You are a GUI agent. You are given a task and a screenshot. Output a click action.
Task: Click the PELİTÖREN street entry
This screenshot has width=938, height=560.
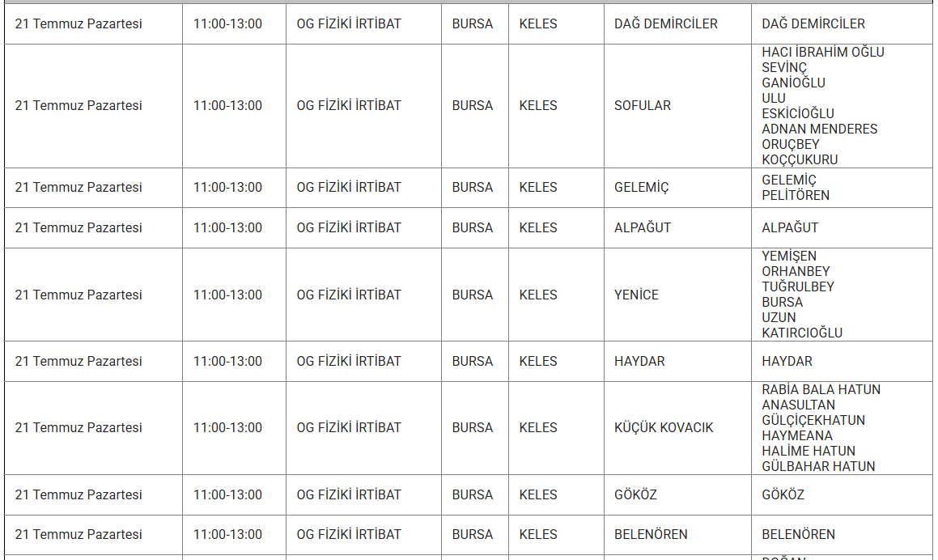tap(795, 195)
